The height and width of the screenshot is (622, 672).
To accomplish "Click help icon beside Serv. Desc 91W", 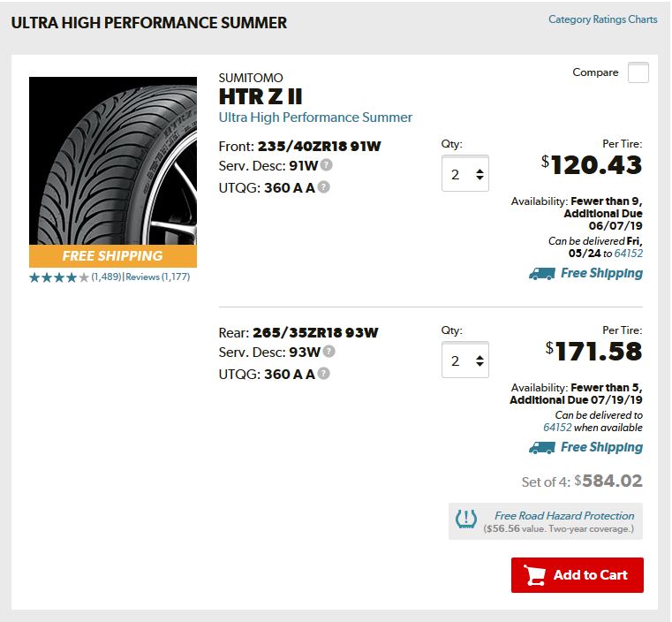I will click(x=327, y=164).
